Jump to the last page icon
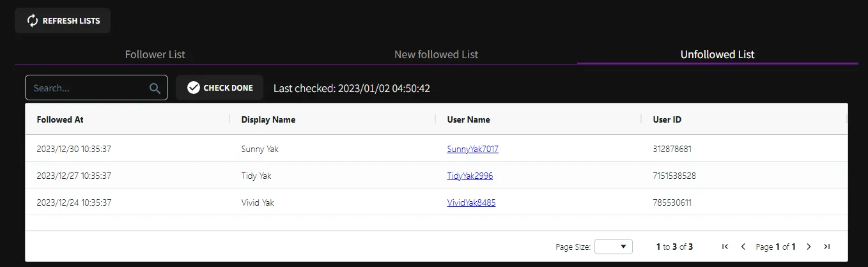Viewport: 868px width, 267px height. [x=826, y=247]
